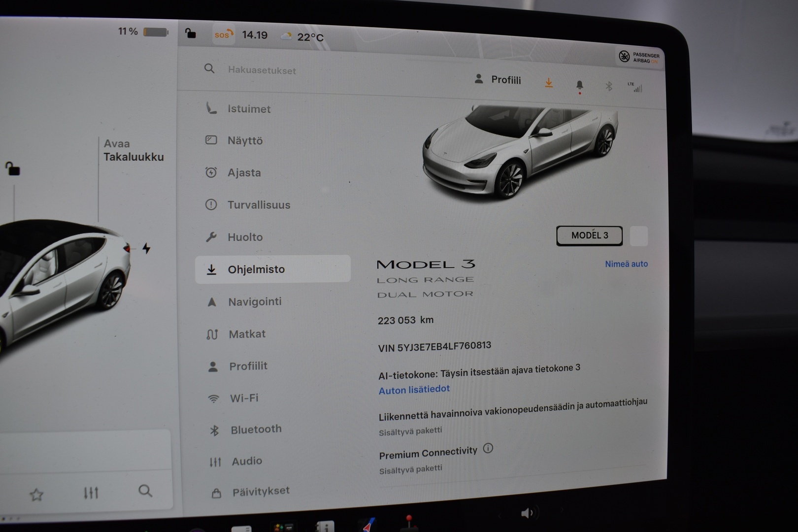Click the lock icon in status bar

(190, 33)
